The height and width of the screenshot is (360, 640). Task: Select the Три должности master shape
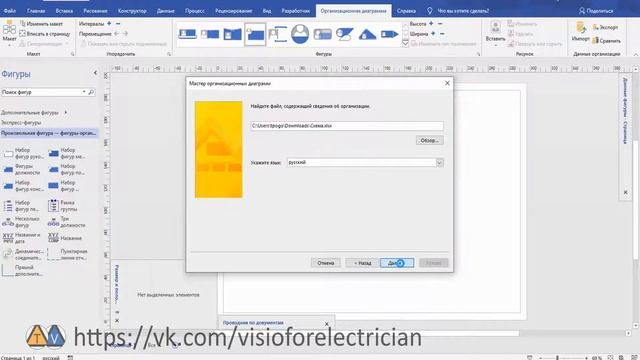pos(67,222)
